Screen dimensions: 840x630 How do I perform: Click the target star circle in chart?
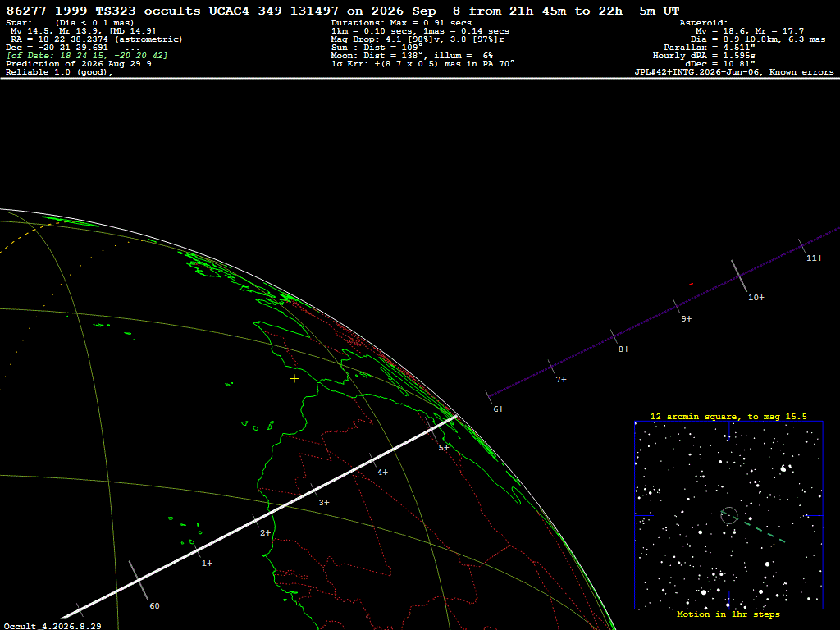click(729, 515)
